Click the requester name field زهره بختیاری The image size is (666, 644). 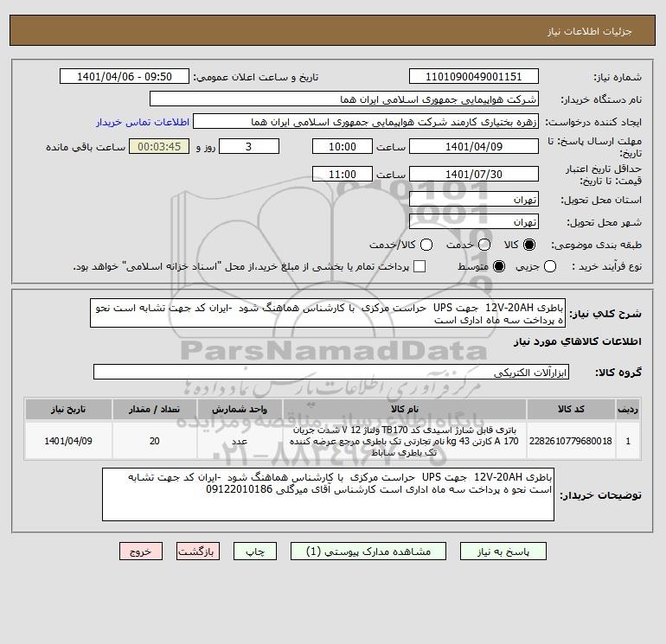pos(366,122)
